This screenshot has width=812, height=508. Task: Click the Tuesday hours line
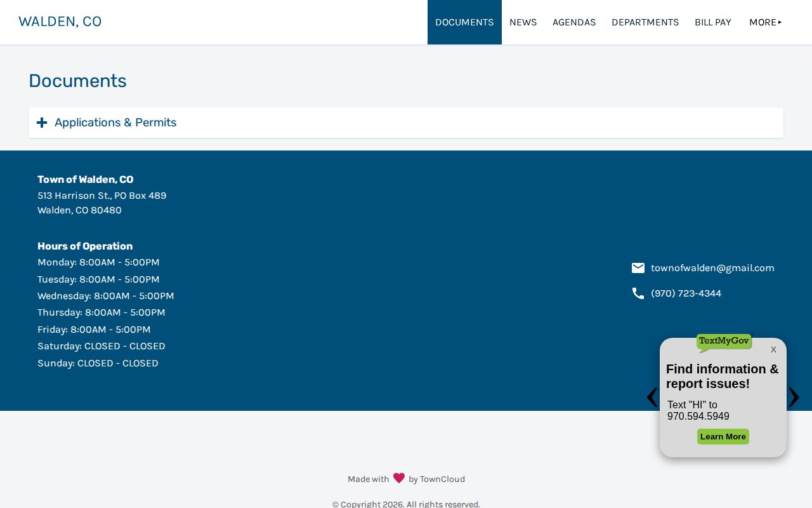click(98, 279)
